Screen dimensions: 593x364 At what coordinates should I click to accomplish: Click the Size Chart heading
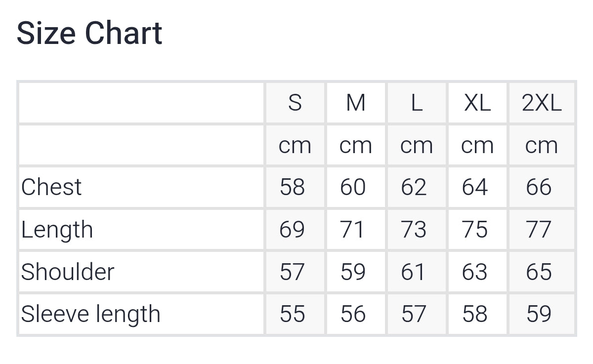(89, 33)
